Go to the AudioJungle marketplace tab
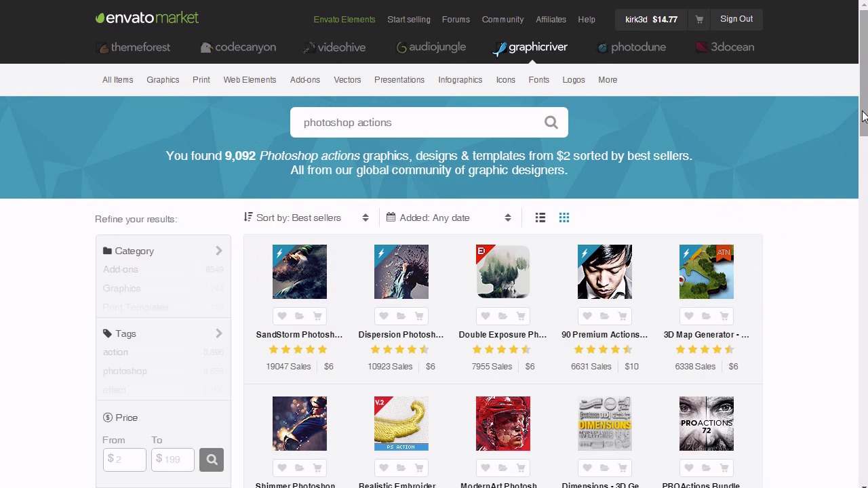This screenshot has height=488, width=868. coord(431,47)
